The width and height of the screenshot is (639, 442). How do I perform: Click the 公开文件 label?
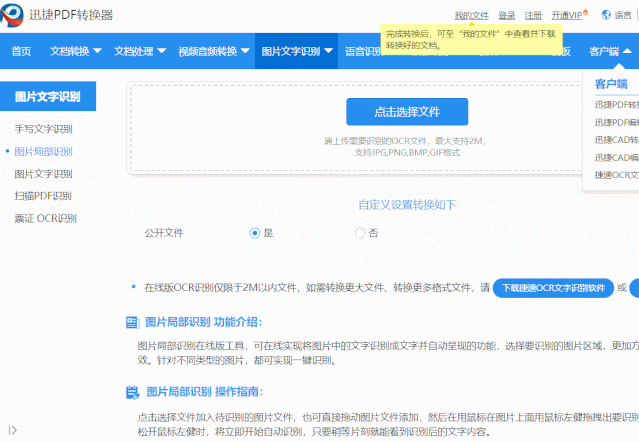pyautogui.click(x=164, y=233)
